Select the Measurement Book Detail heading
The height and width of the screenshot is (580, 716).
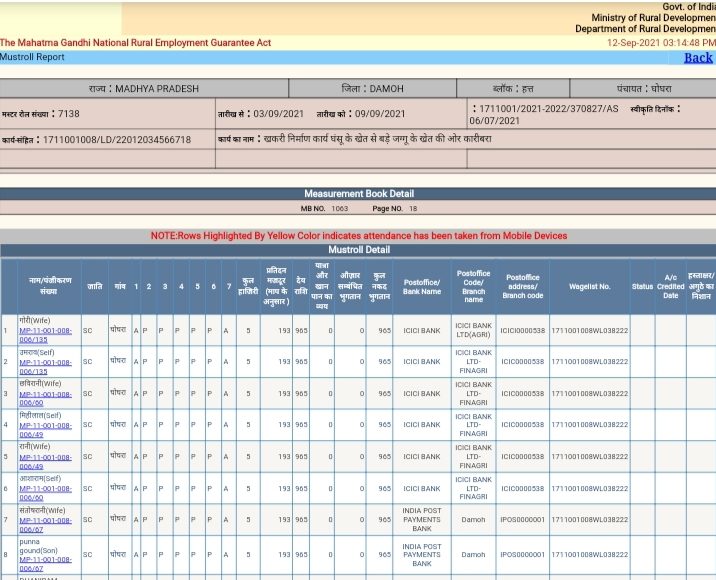(x=359, y=194)
